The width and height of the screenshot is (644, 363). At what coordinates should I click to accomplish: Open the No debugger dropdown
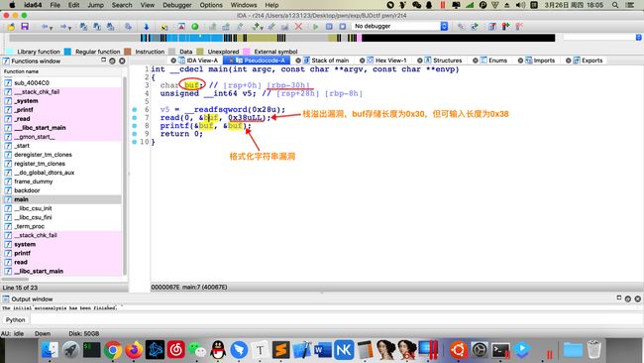coord(400,26)
